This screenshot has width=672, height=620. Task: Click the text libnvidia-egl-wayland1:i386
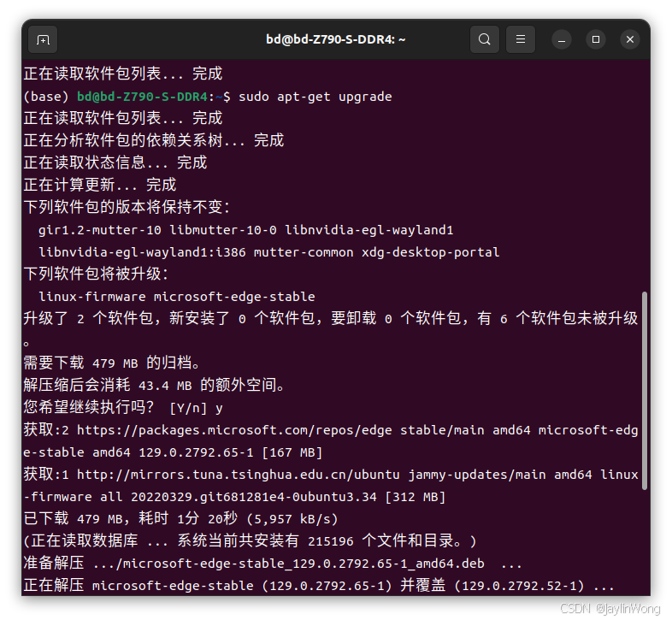[142, 252]
